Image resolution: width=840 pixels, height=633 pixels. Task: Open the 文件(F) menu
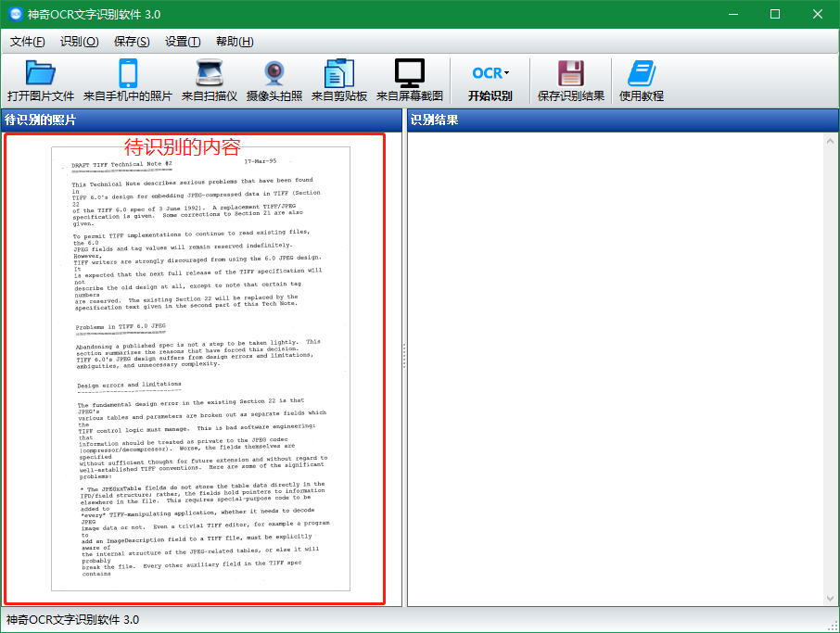click(x=27, y=41)
